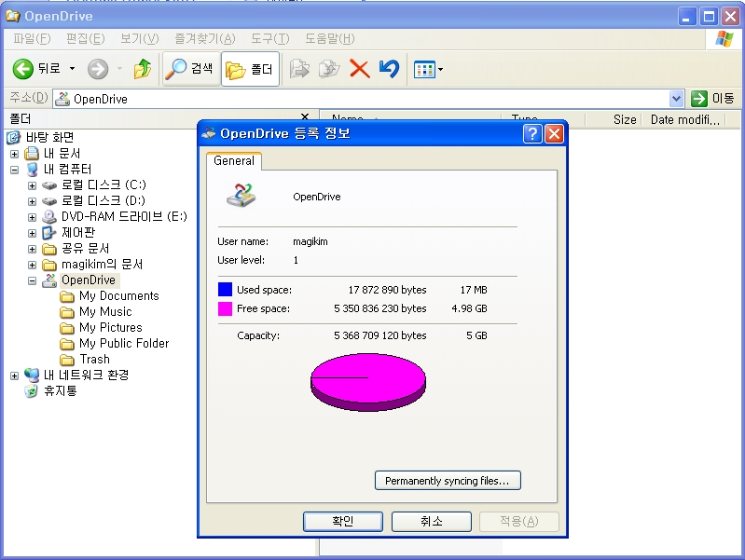The height and width of the screenshot is (560, 745).
Task: Click the Cancel (취소) button
Action: tap(432, 522)
